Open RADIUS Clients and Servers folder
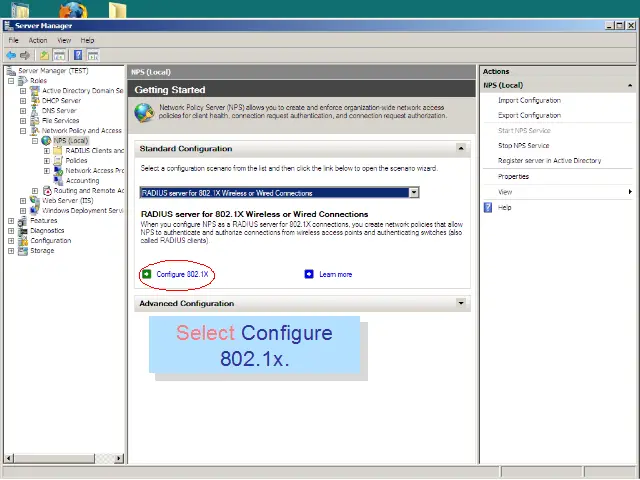Screen dimensions: 640x480 95,151
